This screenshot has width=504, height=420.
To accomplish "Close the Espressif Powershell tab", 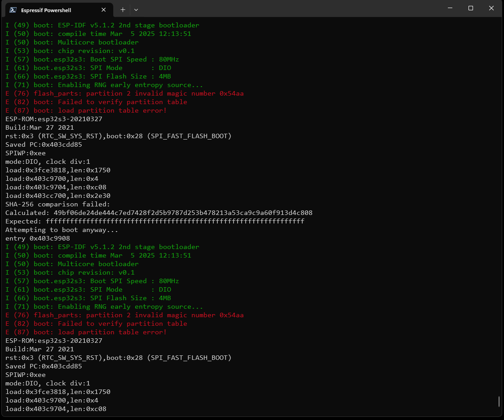I will (x=103, y=10).
